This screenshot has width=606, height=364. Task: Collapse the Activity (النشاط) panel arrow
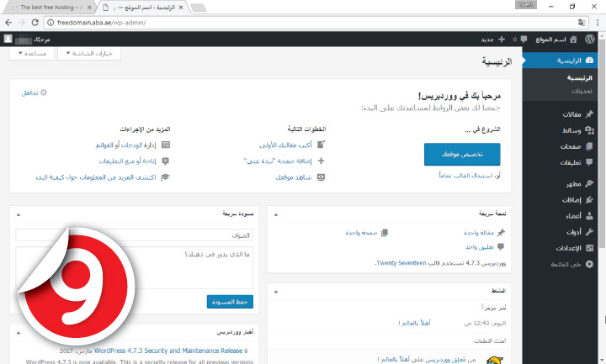click(x=276, y=292)
